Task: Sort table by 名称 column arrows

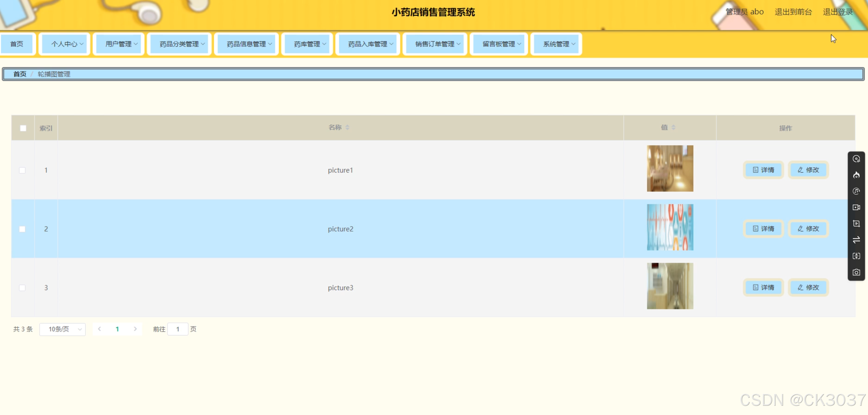Action: 347,127
